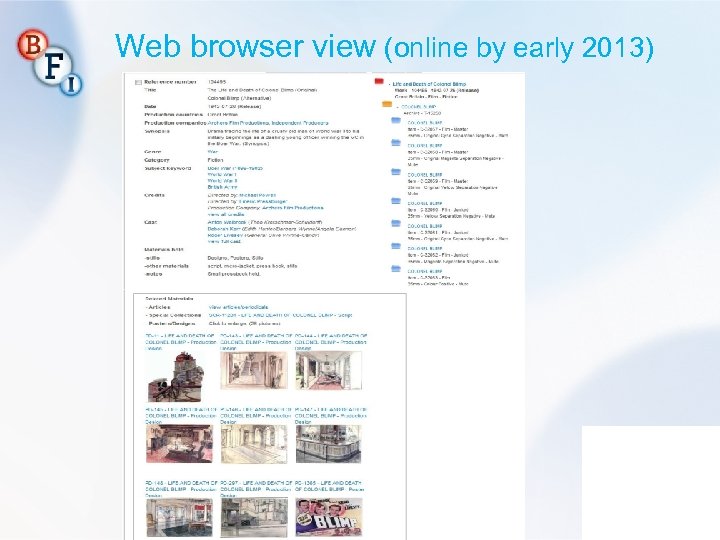Open the corridor with chandelier design thumbnail
This screenshot has width=720, height=540.
329,371
